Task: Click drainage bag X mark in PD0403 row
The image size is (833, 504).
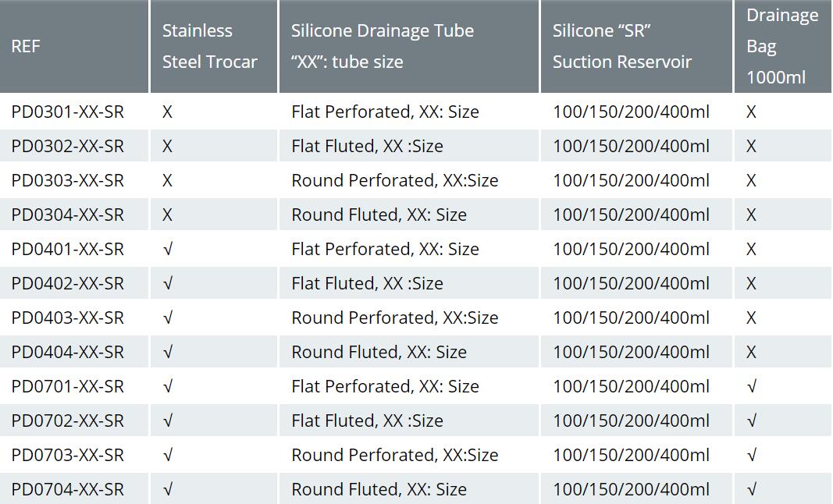Action: [751, 318]
